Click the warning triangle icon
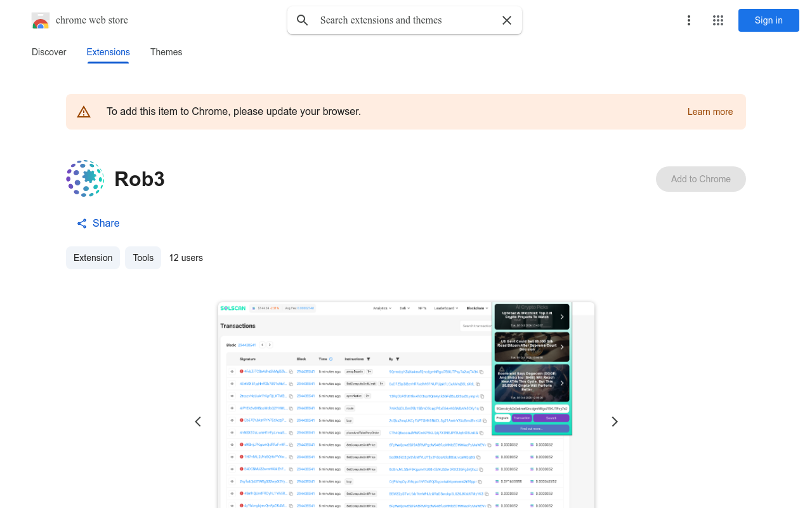Image resolution: width=812 pixels, height=508 pixels. 84,112
